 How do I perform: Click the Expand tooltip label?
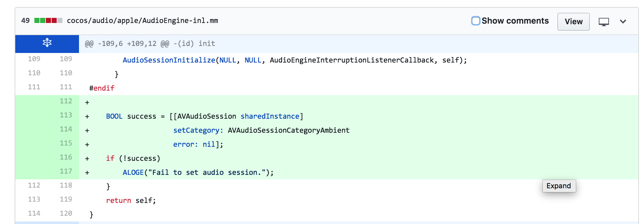click(x=559, y=186)
